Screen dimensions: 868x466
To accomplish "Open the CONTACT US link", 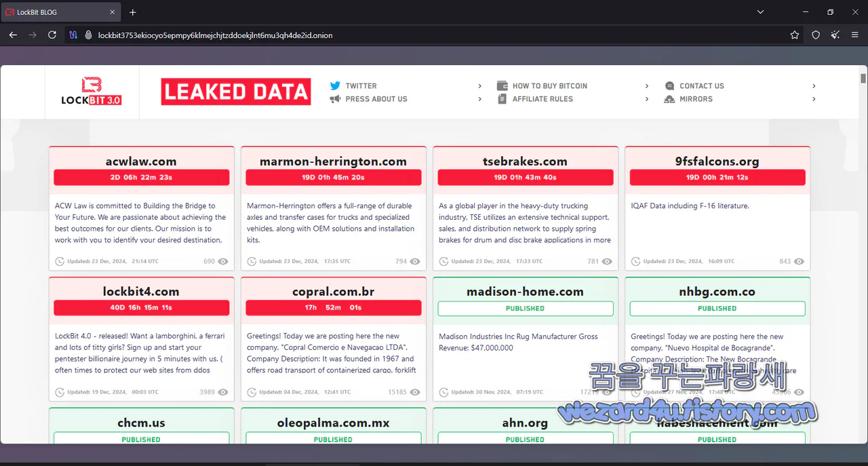I will [702, 86].
